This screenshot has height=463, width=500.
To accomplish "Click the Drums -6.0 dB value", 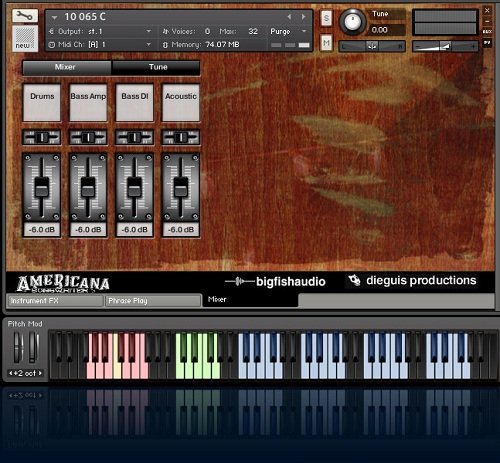I will [x=42, y=230].
